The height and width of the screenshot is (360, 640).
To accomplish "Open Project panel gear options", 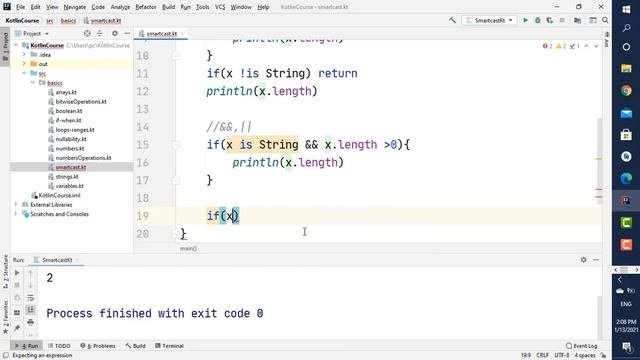I will [115, 33].
